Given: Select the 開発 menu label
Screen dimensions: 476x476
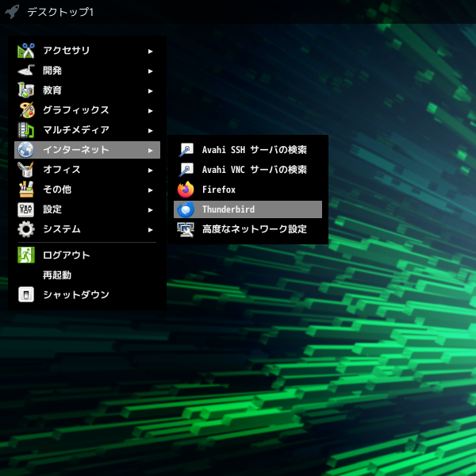Looking at the screenshot, I should pyautogui.click(x=52, y=71).
